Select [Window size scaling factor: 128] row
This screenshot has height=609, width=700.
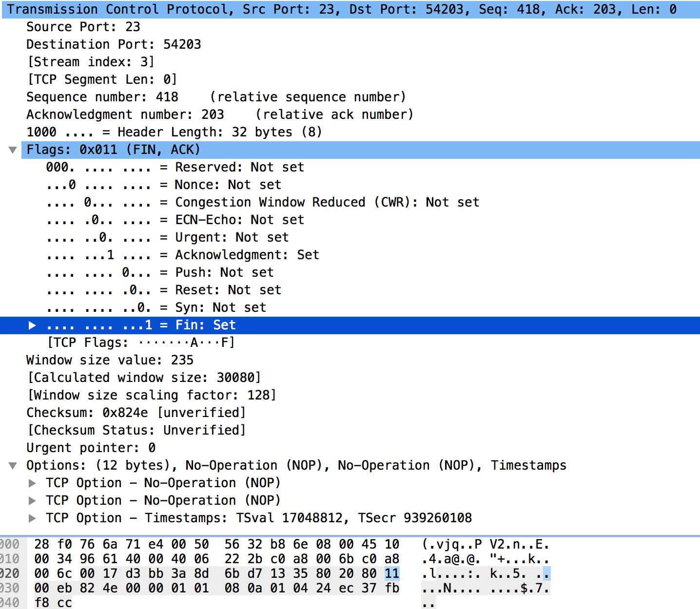pos(152,395)
